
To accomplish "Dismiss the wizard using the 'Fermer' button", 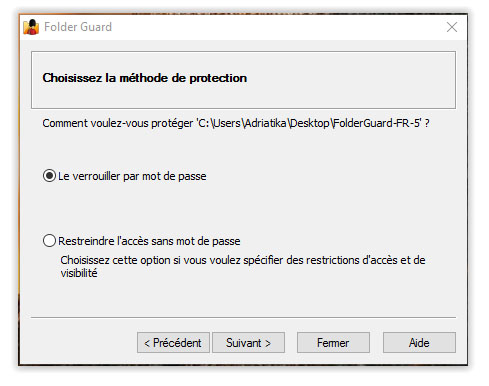I will tap(333, 343).
